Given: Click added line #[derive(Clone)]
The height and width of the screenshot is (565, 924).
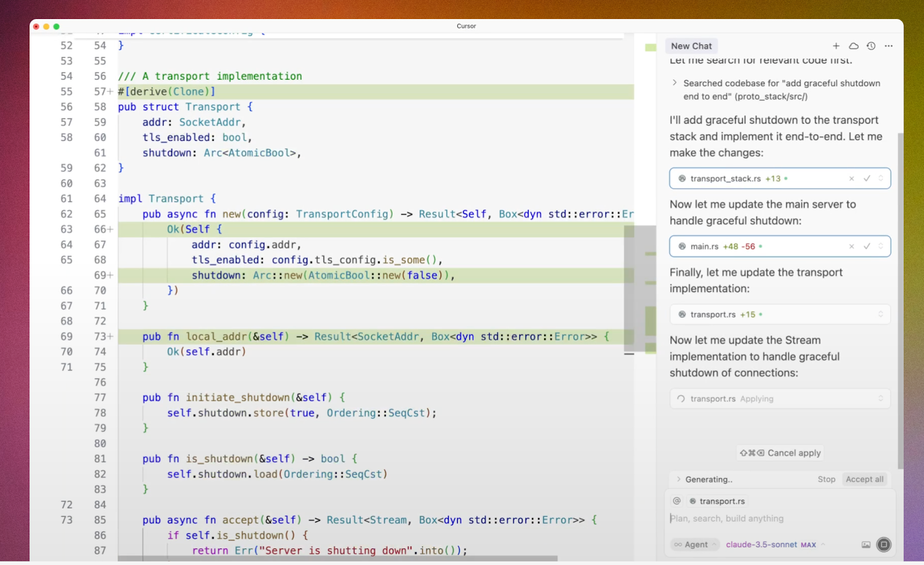Looking at the screenshot, I should [167, 92].
